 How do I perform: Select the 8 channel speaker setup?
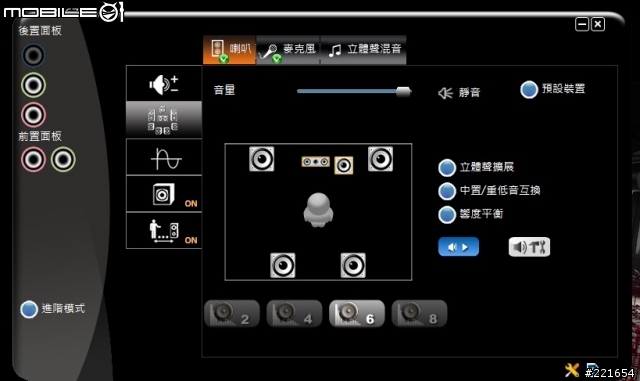419,314
